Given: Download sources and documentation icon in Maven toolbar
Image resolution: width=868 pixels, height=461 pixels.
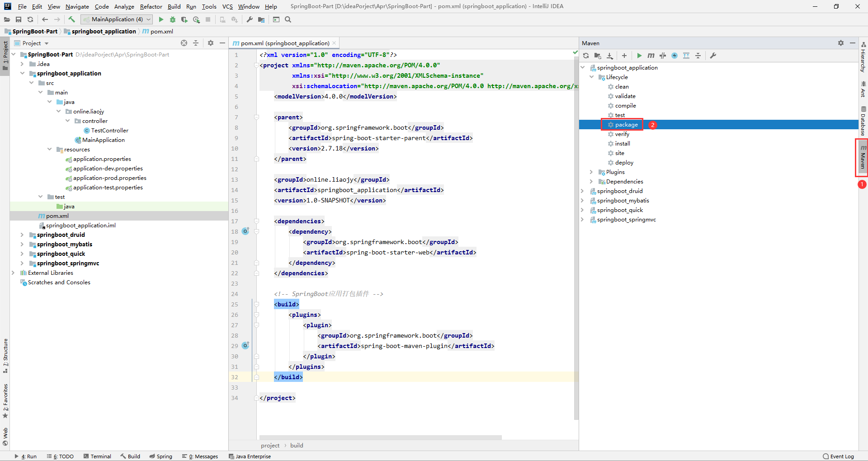Looking at the screenshot, I should 610,56.
